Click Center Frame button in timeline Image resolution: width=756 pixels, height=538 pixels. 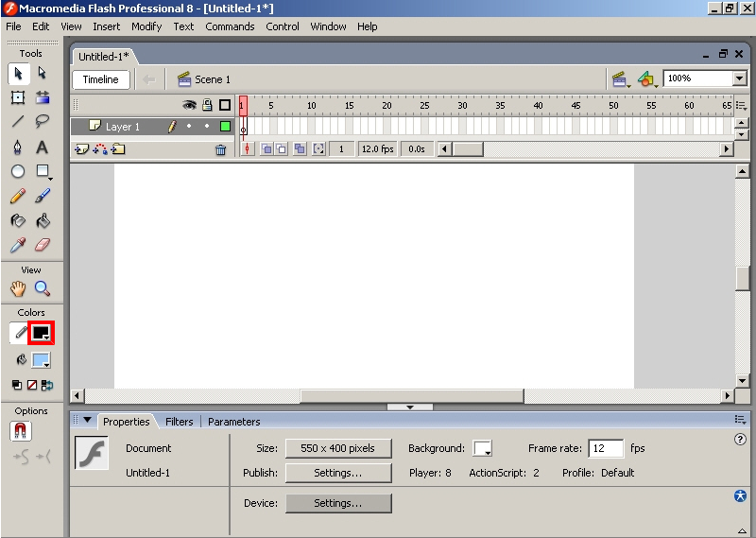pyautogui.click(x=248, y=149)
